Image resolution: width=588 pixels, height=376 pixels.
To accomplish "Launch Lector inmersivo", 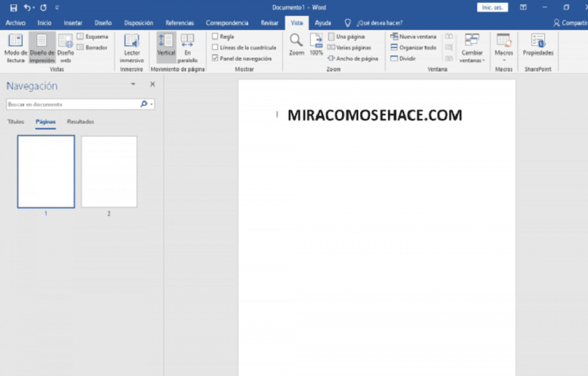I will [x=131, y=48].
